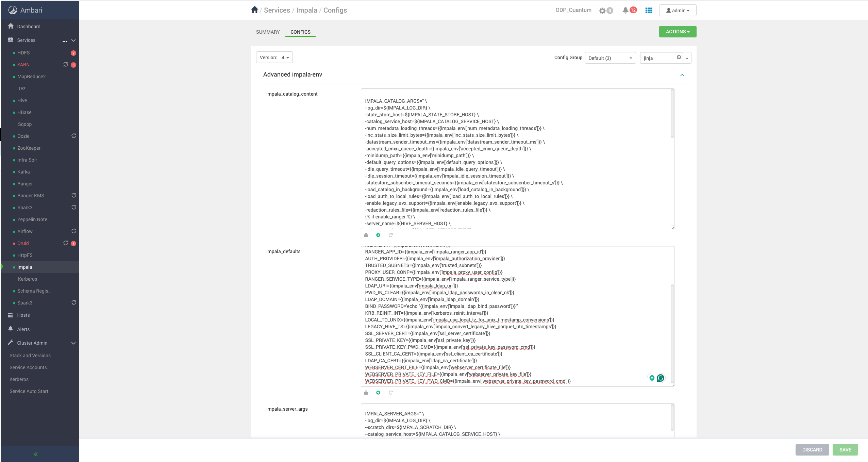Open the Service Auto Start page
The image size is (868, 462).
coord(29,391)
